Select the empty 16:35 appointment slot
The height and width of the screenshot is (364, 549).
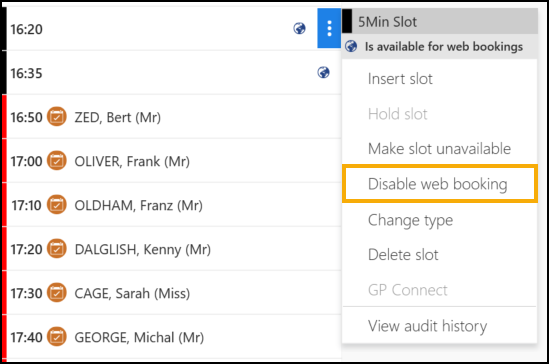coord(174,73)
